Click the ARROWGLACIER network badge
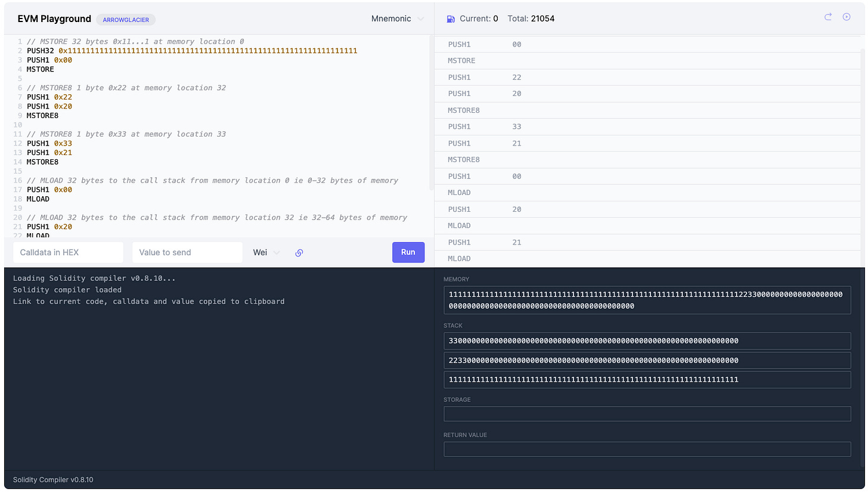Viewport: 868px width, 492px height. coord(126,20)
